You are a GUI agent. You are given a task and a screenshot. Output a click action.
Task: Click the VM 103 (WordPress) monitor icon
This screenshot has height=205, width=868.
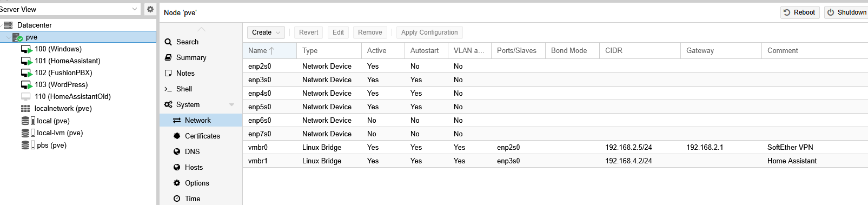point(26,85)
